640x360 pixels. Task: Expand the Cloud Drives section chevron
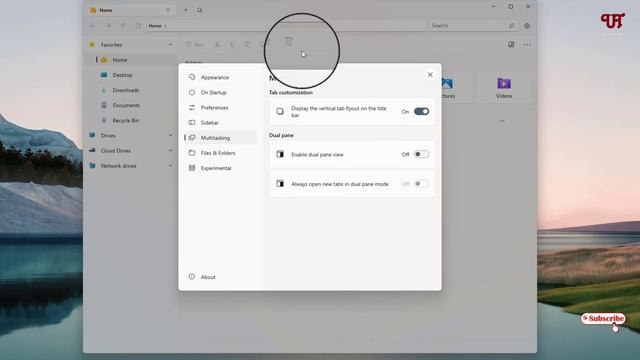coord(170,151)
